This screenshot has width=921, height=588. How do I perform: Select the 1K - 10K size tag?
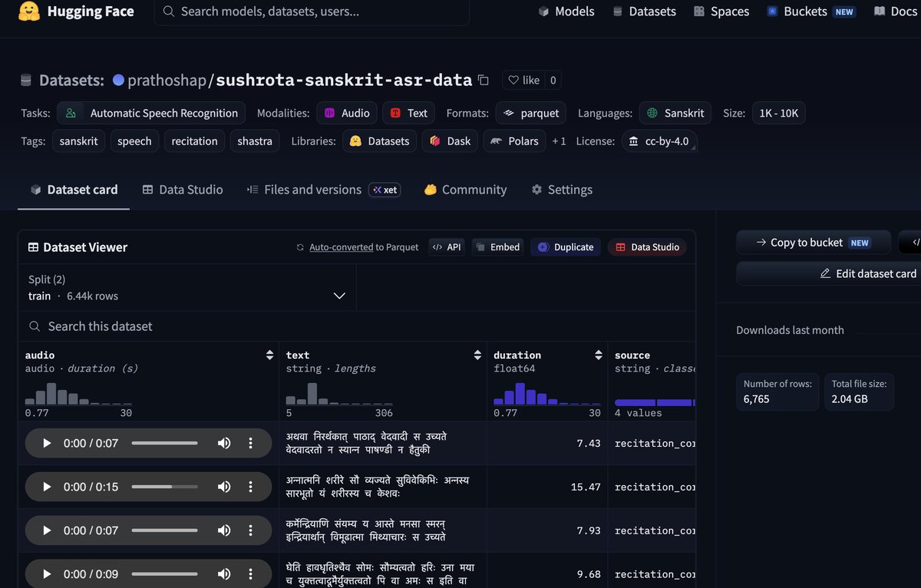(x=778, y=113)
